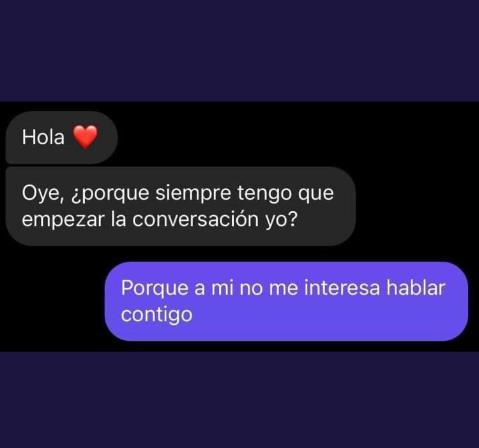479x448 pixels.
Task: Click the word 'empezar' in gray message
Action: coord(63,220)
